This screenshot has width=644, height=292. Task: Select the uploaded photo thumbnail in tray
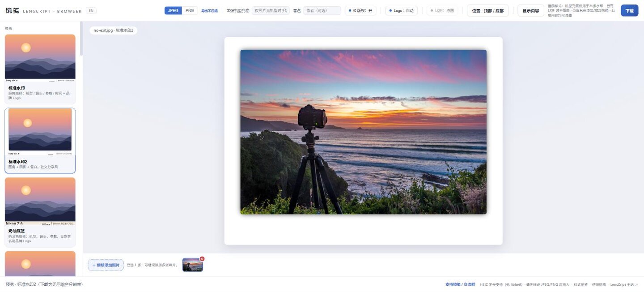coord(192,265)
